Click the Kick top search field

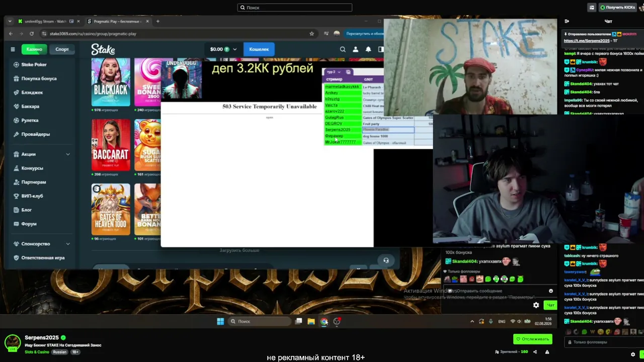pyautogui.click(x=295, y=8)
